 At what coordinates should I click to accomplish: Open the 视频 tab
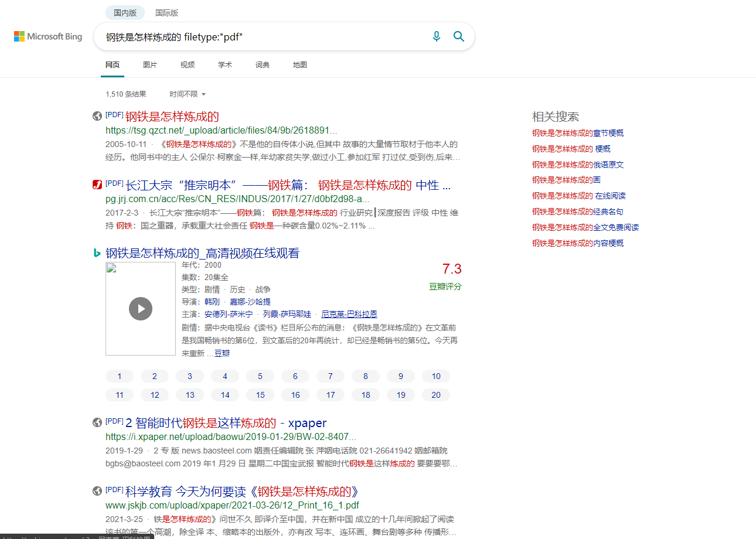point(188,64)
